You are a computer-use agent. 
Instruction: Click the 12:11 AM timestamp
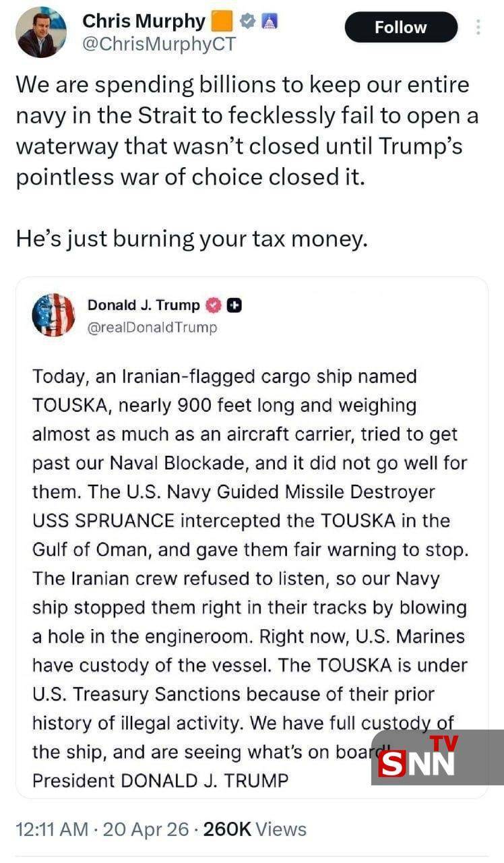51,829
